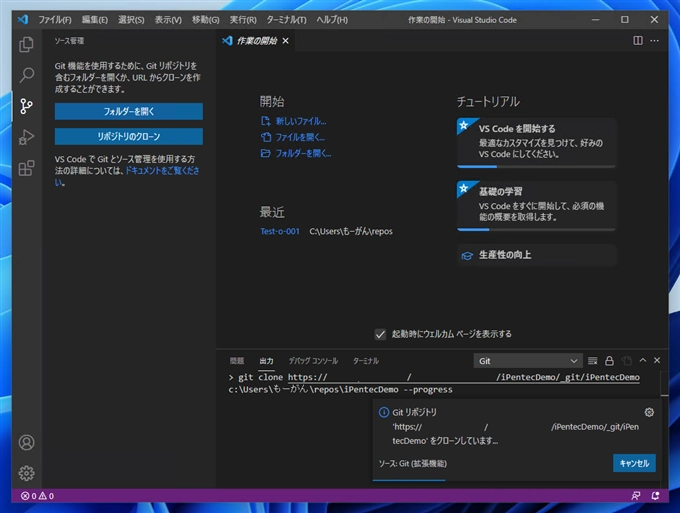Switch to the 問題 panel tab
The height and width of the screenshot is (513, 680).
pos(237,361)
